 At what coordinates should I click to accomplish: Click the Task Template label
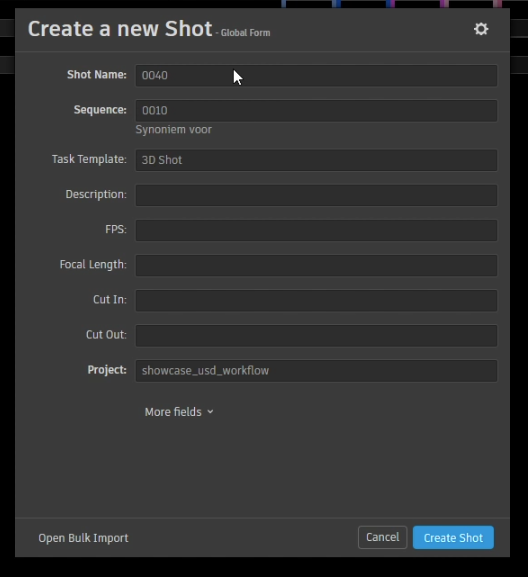pos(89,159)
